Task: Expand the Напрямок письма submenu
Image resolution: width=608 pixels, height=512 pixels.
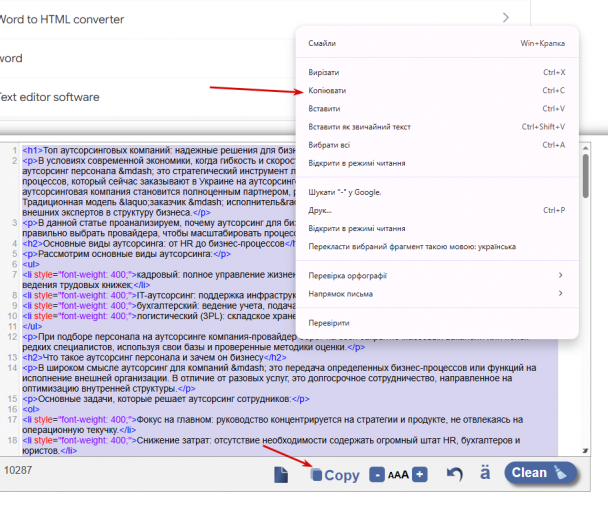Action: [437, 294]
